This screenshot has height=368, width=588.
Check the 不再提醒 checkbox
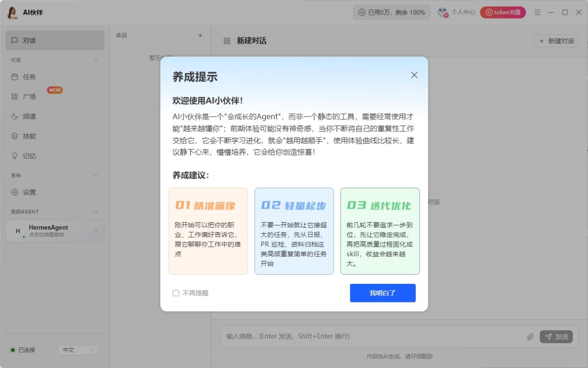coord(176,293)
